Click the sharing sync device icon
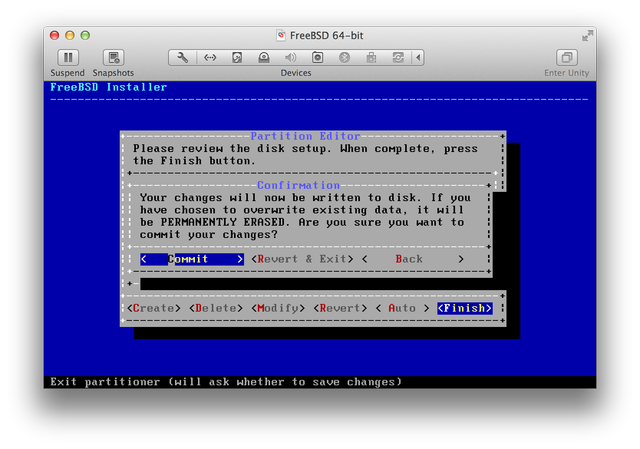640x449 pixels. click(x=398, y=58)
